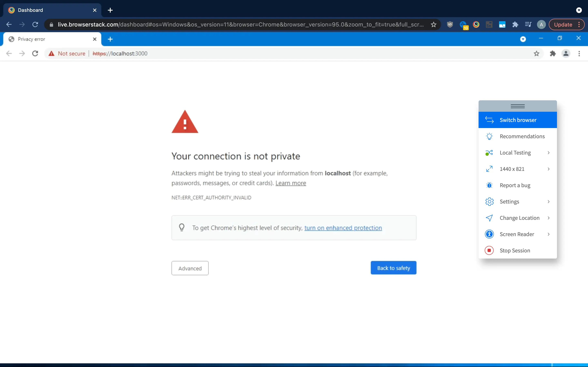
Task: Click the Switch browser menu item
Action: pyautogui.click(x=518, y=120)
